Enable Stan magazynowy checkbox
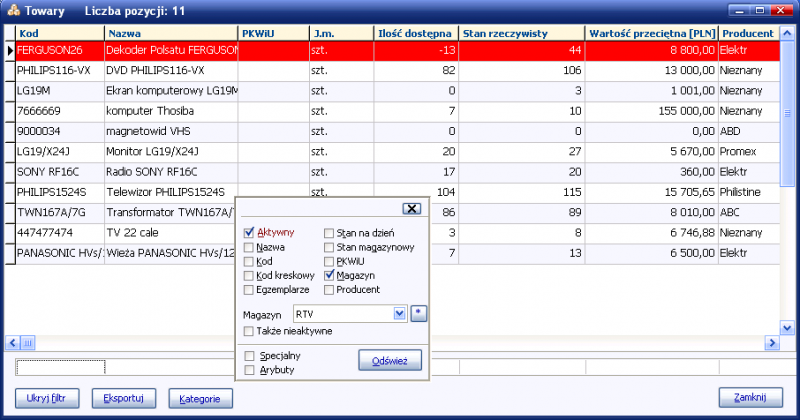This screenshot has height=420, width=800. tap(329, 248)
